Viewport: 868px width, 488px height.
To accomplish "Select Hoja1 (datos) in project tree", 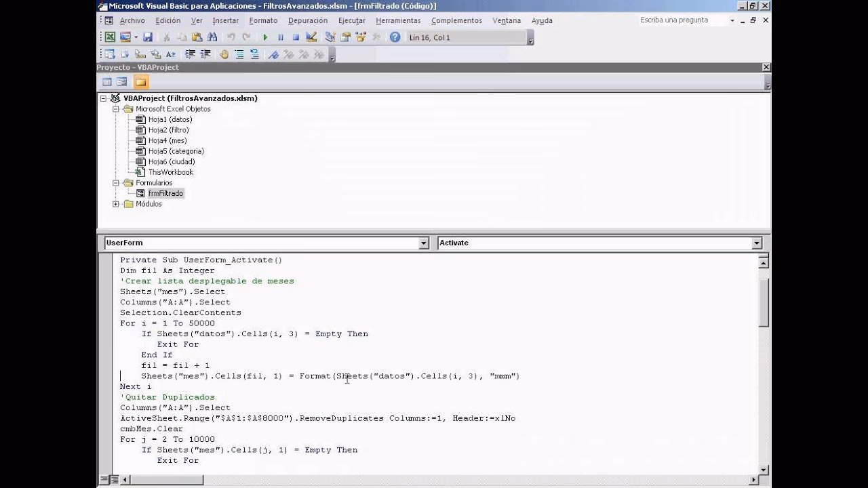I will [170, 119].
